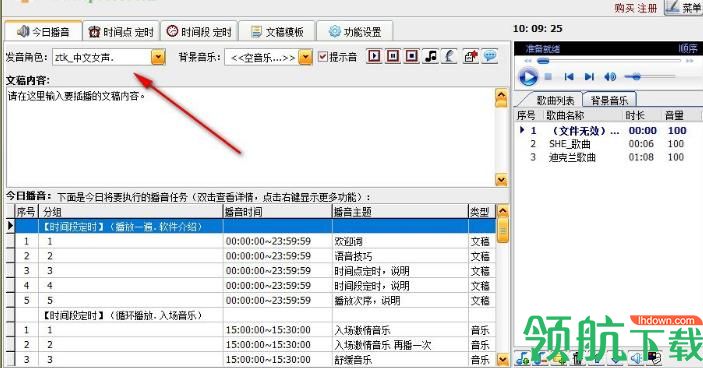The width and height of the screenshot is (703, 368).
Task: Switch to the 今日播音 tab
Action: [43, 31]
